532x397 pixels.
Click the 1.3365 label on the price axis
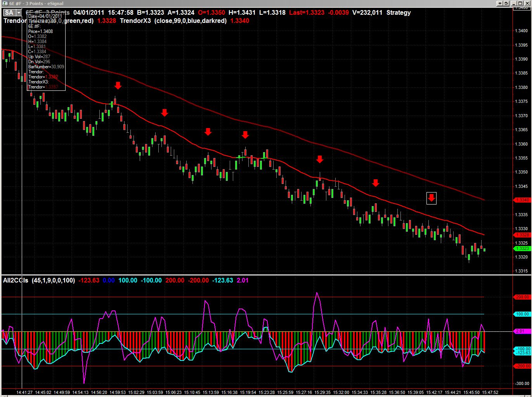tap(521, 130)
